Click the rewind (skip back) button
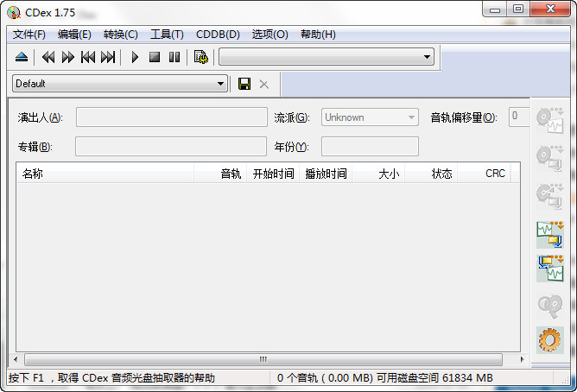Image resolution: width=577 pixels, height=392 pixels. (48, 57)
